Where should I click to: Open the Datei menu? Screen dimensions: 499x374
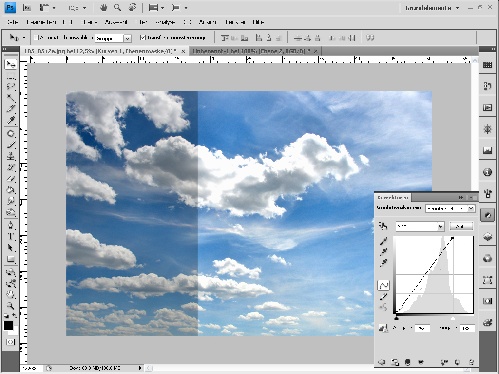point(12,22)
